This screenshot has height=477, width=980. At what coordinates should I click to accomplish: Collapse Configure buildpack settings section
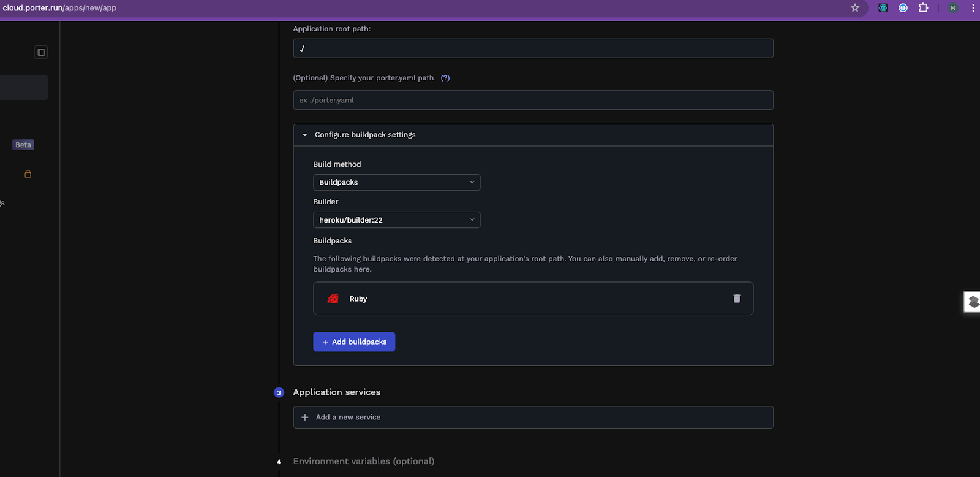(x=533, y=135)
